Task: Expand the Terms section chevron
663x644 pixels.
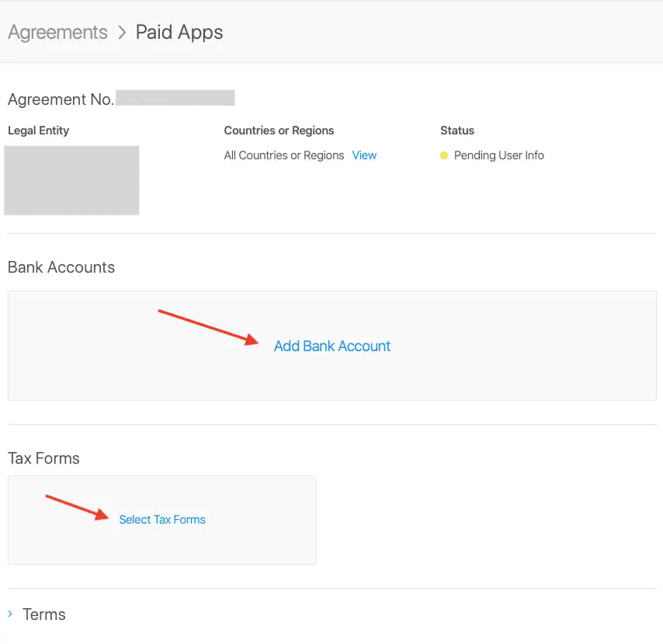Action: [11, 614]
